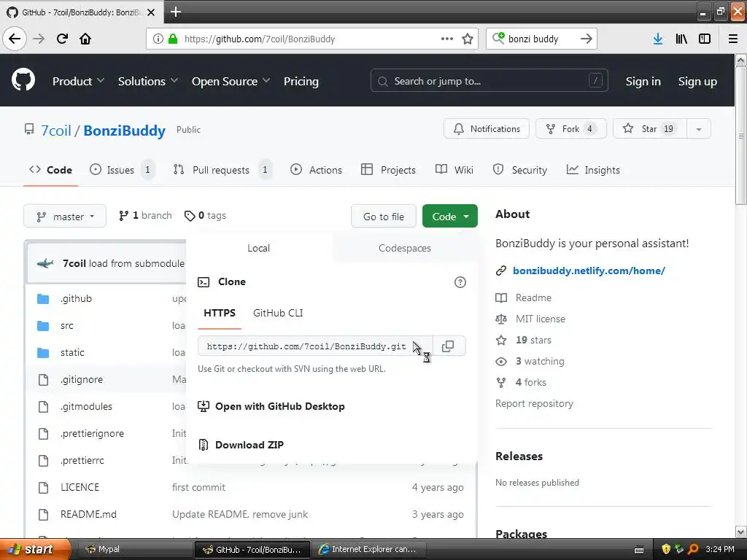
Task: Click Open with GitHub Desktop
Action: tap(271, 406)
